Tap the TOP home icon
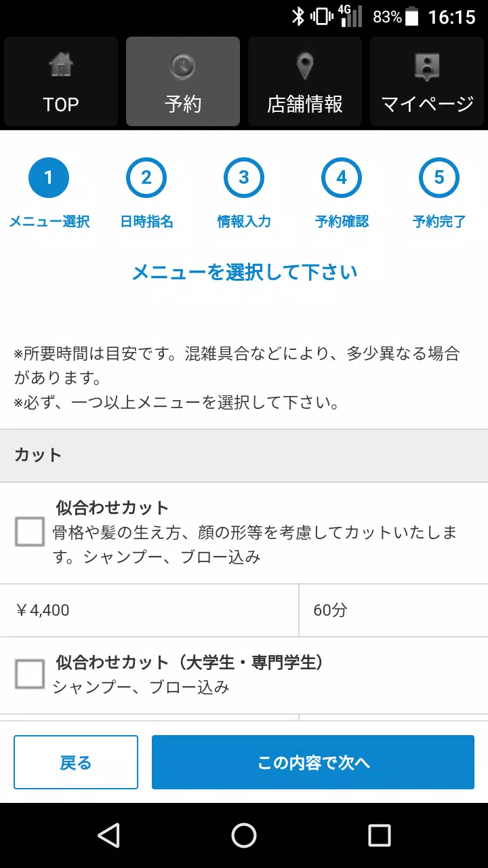488x868 pixels. point(61,66)
